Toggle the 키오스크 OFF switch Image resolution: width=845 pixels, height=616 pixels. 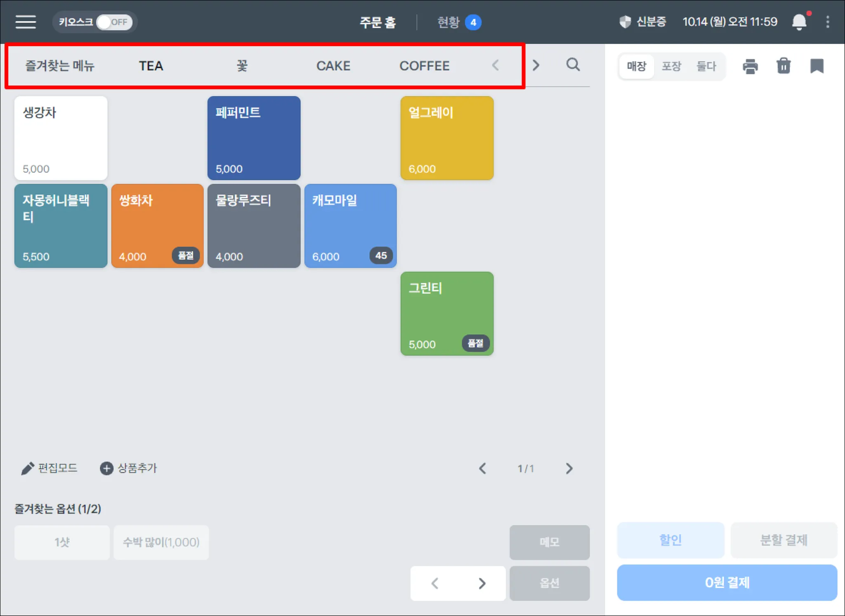tap(114, 22)
